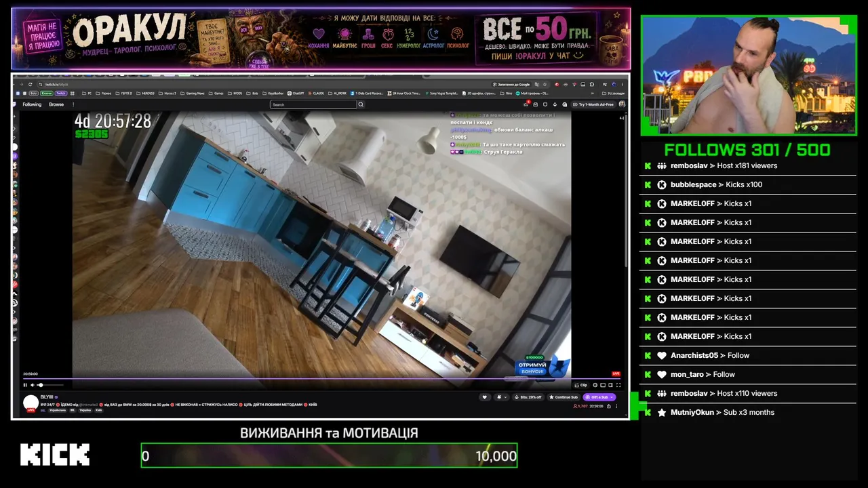This screenshot has height=488, width=868.
Task: Click the webcam feed of the streamer
Action: coord(749,75)
